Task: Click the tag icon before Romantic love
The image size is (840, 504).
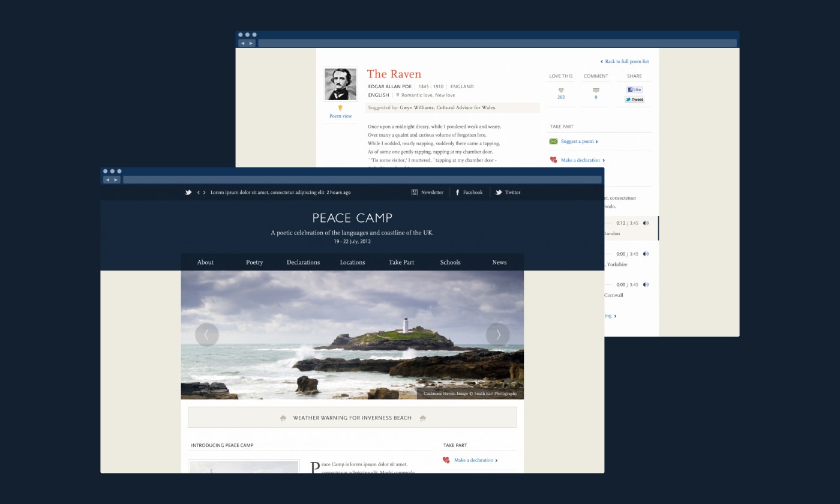Action: click(x=397, y=95)
